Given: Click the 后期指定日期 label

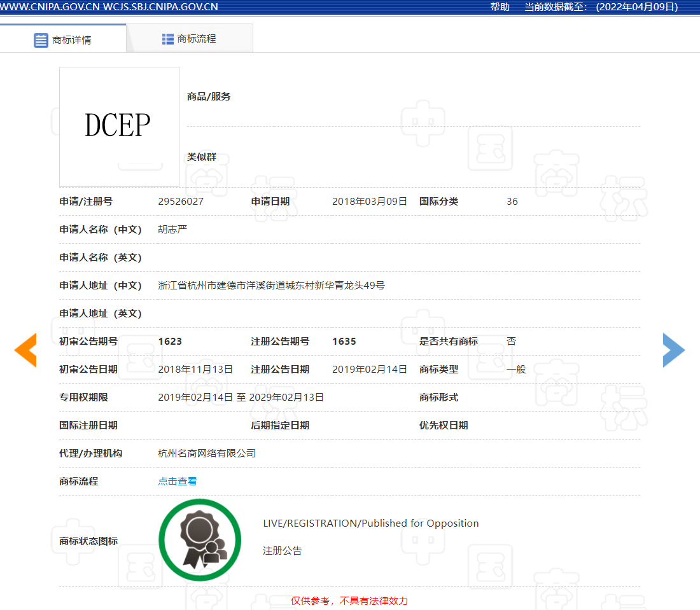Looking at the screenshot, I should [x=280, y=426].
